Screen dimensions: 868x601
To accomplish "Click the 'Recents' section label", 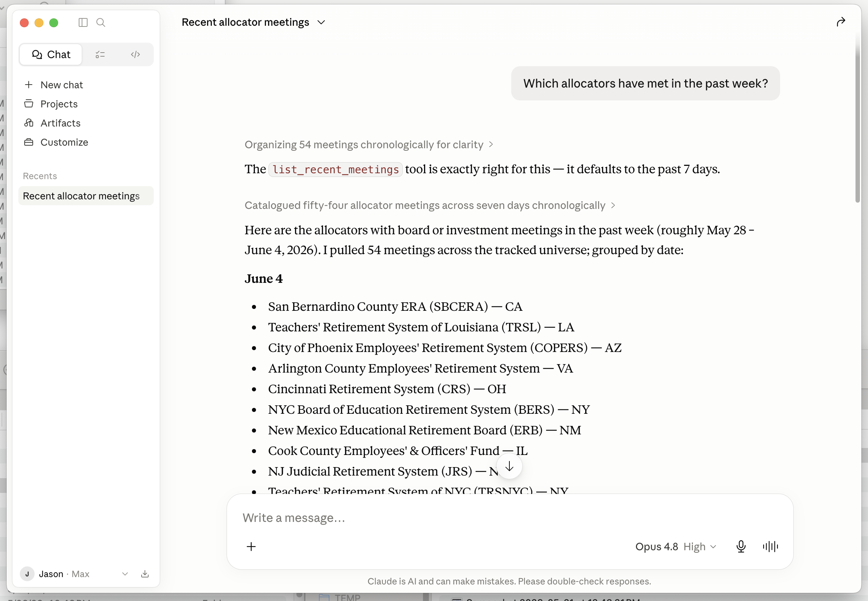I will point(40,176).
